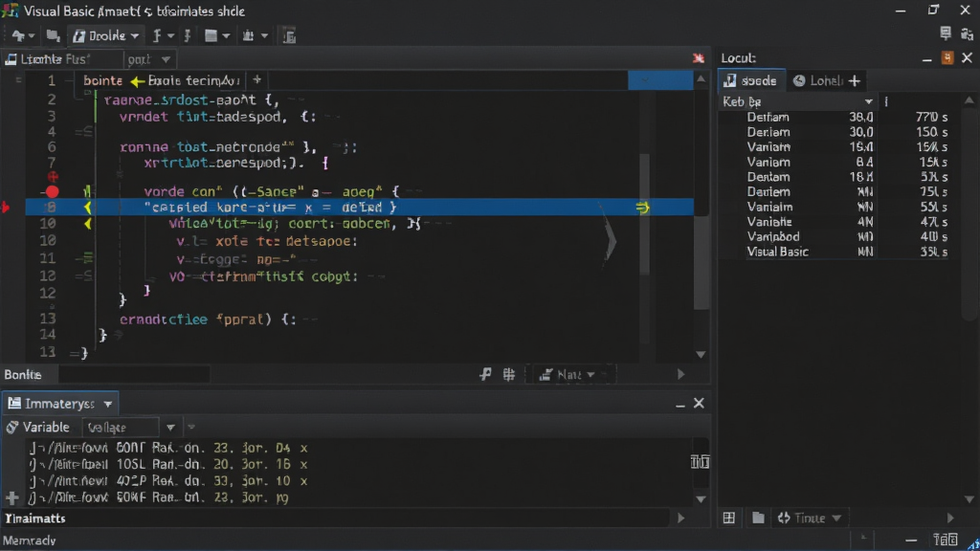The width and height of the screenshot is (980, 551).
Task: Switch to the sloede tab in the Locut panel
Action: click(x=751, y=80)
